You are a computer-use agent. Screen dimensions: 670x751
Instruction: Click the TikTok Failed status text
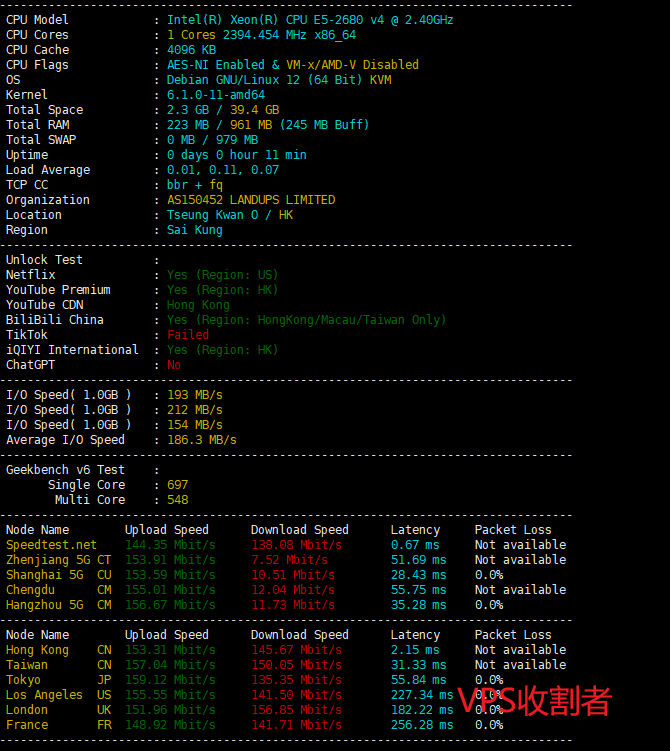point(188,335)
